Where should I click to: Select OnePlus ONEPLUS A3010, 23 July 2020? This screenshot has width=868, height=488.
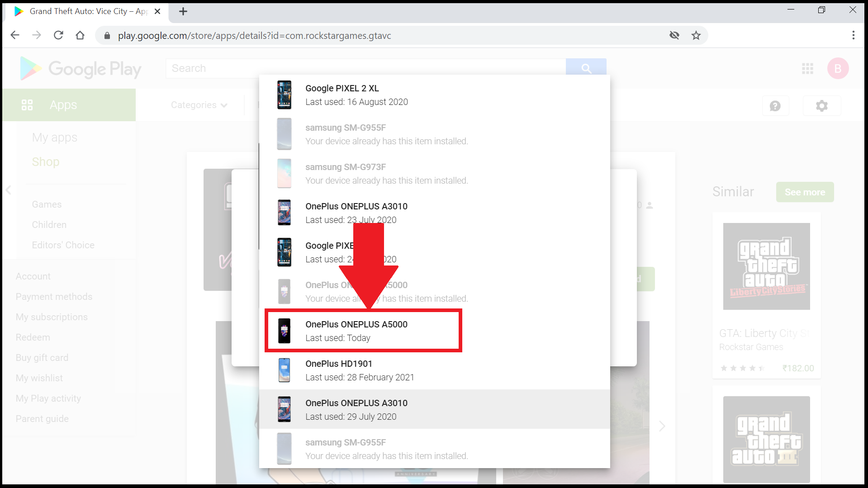pos(435,213)
